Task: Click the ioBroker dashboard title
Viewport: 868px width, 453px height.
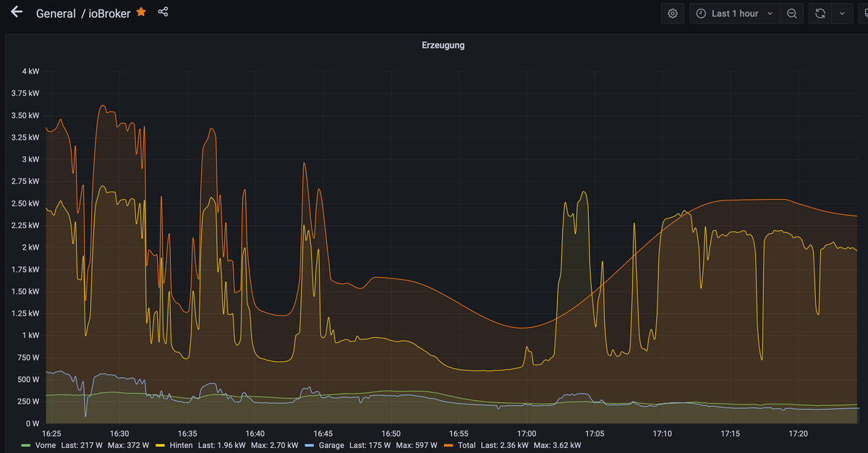Action: coord(109,14)
